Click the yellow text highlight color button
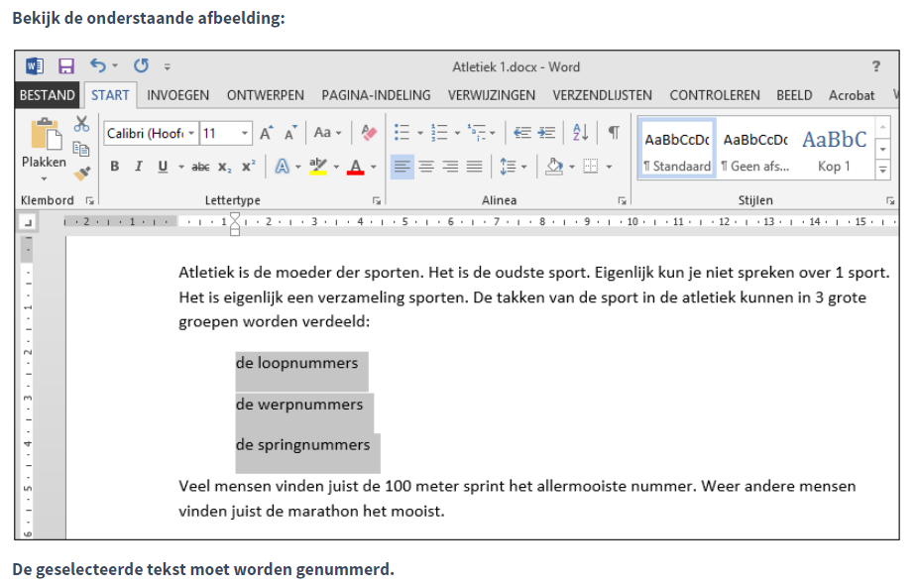 pyautogui.click(x=317, y=167)
